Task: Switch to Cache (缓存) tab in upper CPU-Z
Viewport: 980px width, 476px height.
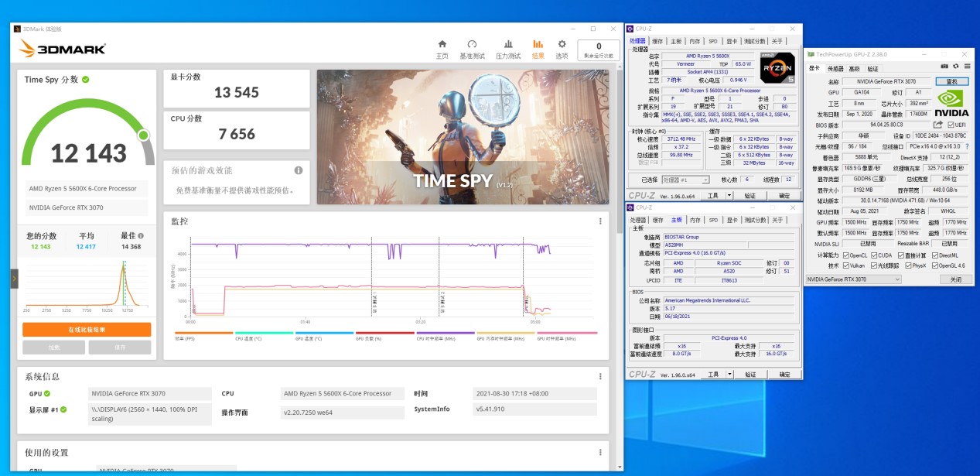Action: point(657,41)
